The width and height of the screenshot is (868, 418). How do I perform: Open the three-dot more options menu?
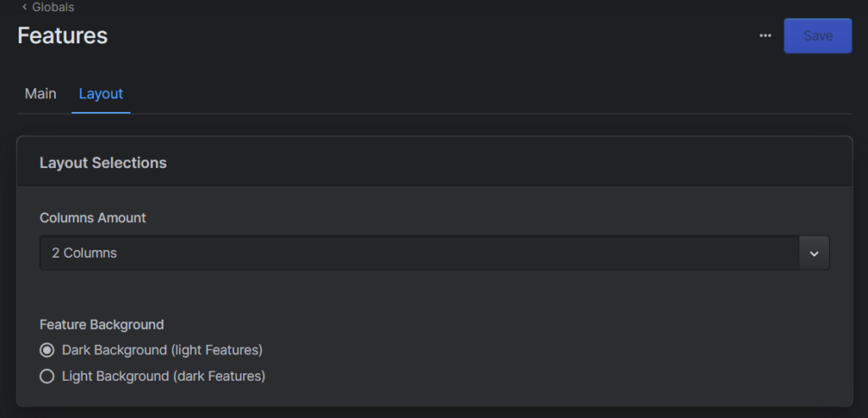click(x=765, y=36)
